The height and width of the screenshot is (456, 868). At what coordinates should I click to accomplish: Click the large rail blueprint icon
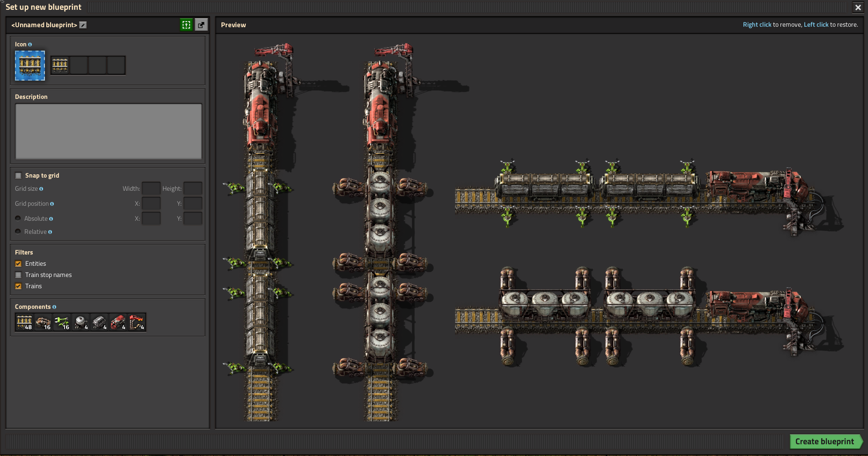coord(30,66)
